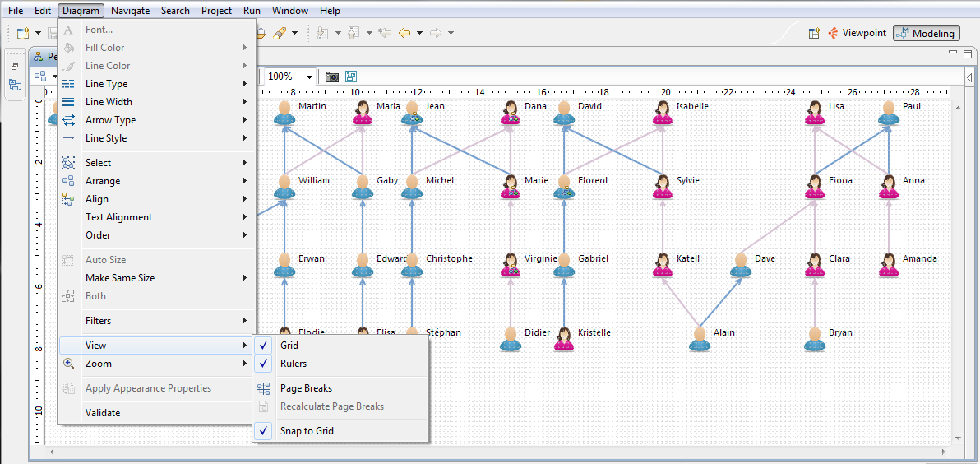Uncheck the Grid view option
Screen dimensions: 980x464
coord(289,346)
